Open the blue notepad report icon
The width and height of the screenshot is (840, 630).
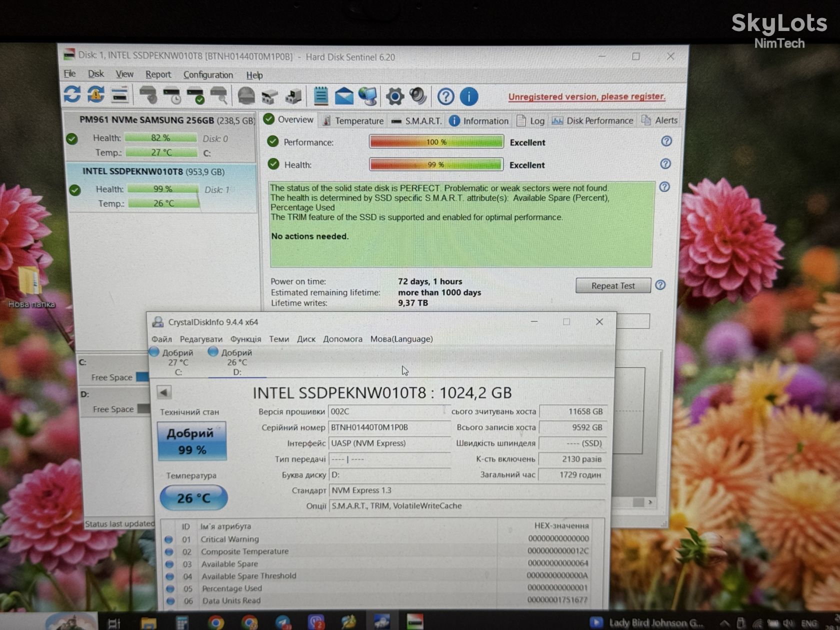(x=320, y=95)
